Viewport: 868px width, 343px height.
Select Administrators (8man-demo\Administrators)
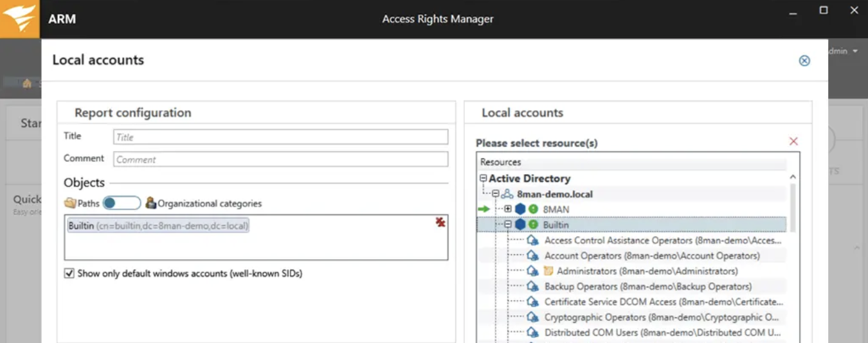click(x=647, y=271)
